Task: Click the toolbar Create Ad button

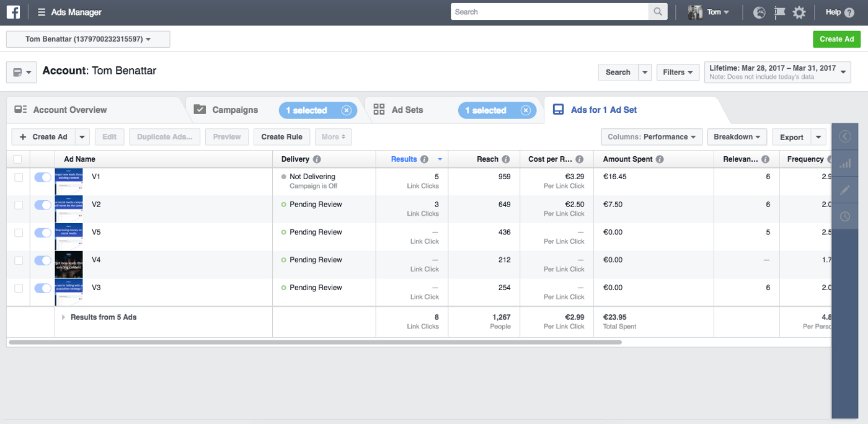Action: pos(43,137)
